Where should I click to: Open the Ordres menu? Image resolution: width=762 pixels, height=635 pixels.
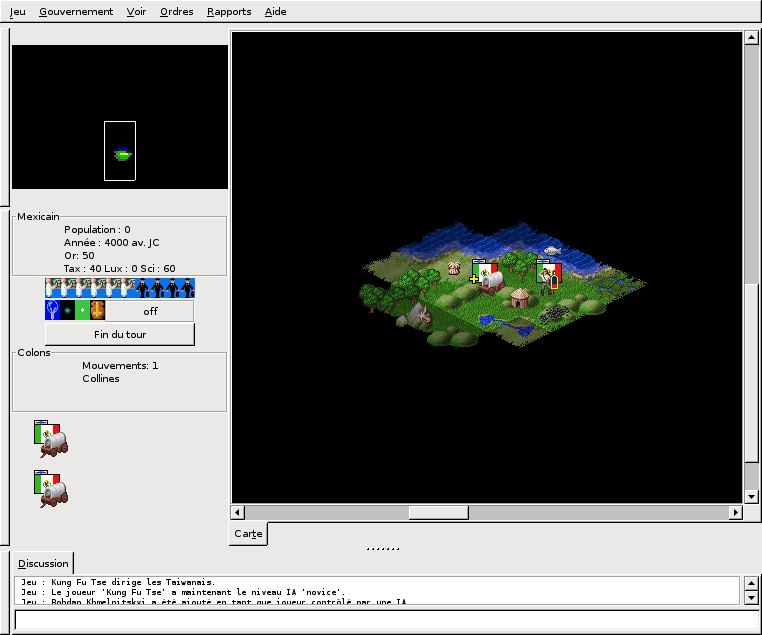(177, 12)
